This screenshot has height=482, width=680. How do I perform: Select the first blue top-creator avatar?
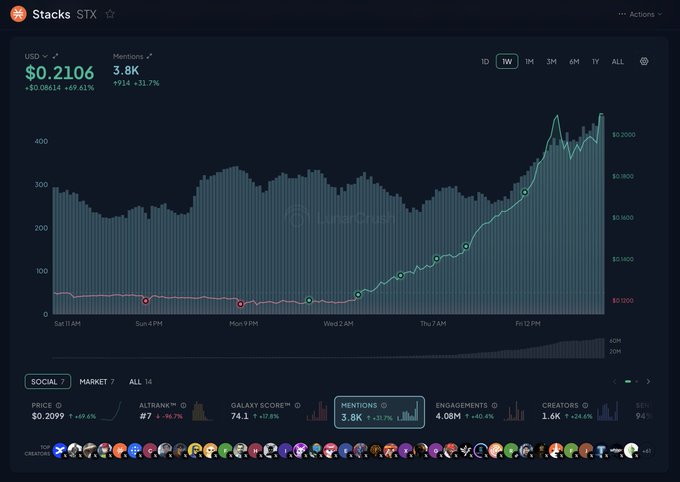[59, 450]
